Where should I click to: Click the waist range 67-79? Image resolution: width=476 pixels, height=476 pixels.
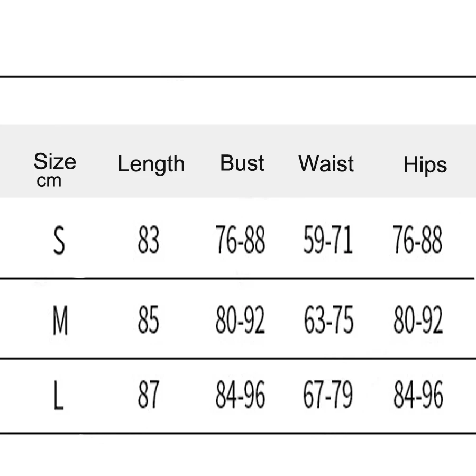pos(328,395)
